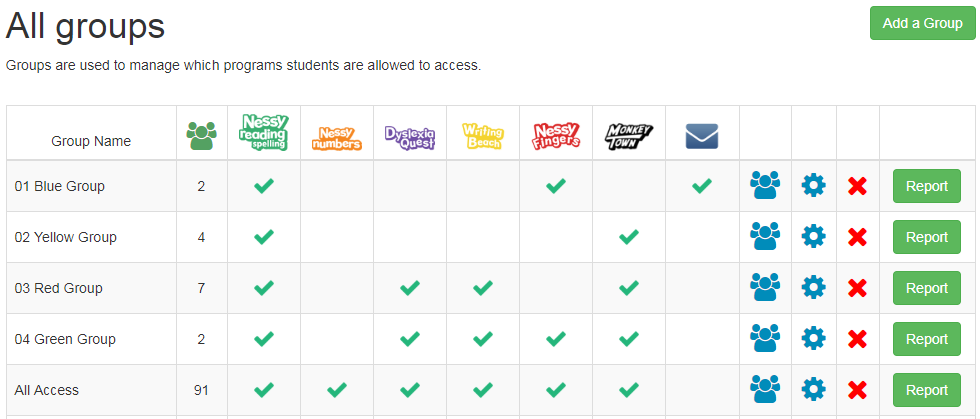The image size is (980, 419).
Task: Click the Writing Beach logo header
Action: click(482, 137)
